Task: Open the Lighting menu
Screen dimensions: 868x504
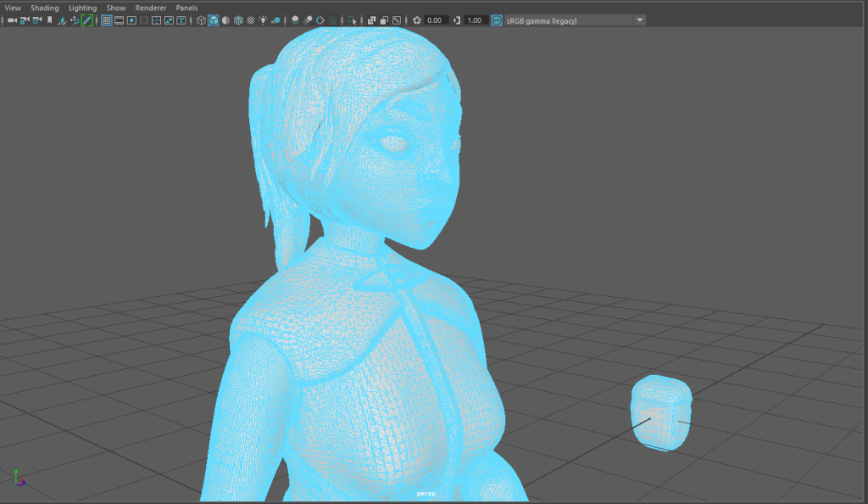Action: click(x=82, y=8)
